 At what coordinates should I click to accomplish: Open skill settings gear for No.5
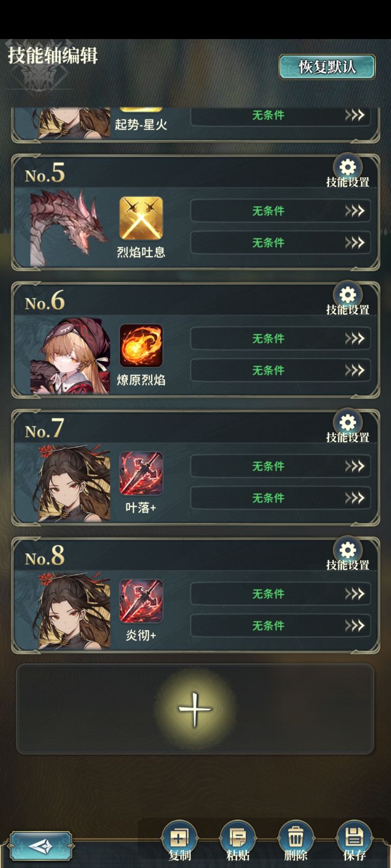[x=348, y=167]
